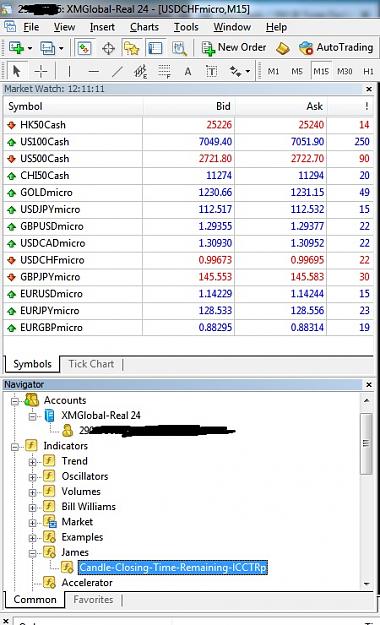Toggle the Terminal window icon
Screen dimensions: 380x625
(155, 48)
